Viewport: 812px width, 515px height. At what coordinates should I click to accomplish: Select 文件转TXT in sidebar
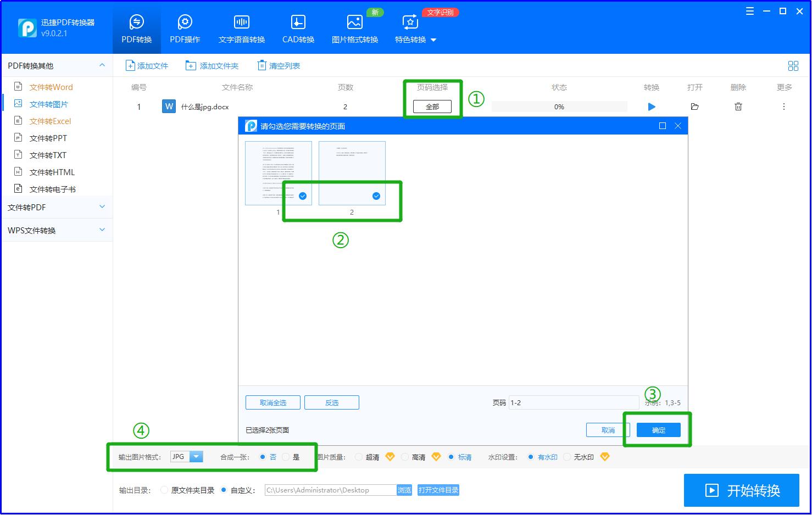48,155
